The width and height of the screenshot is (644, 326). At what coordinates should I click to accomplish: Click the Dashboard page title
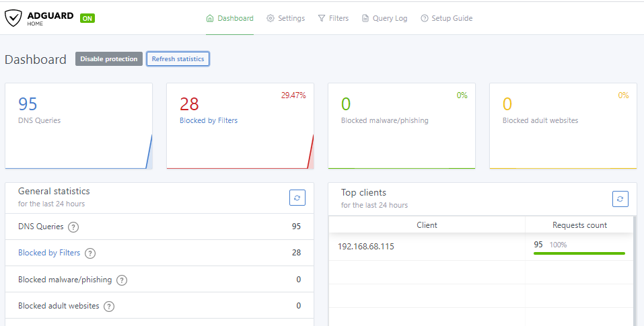[x=35, y=59]
